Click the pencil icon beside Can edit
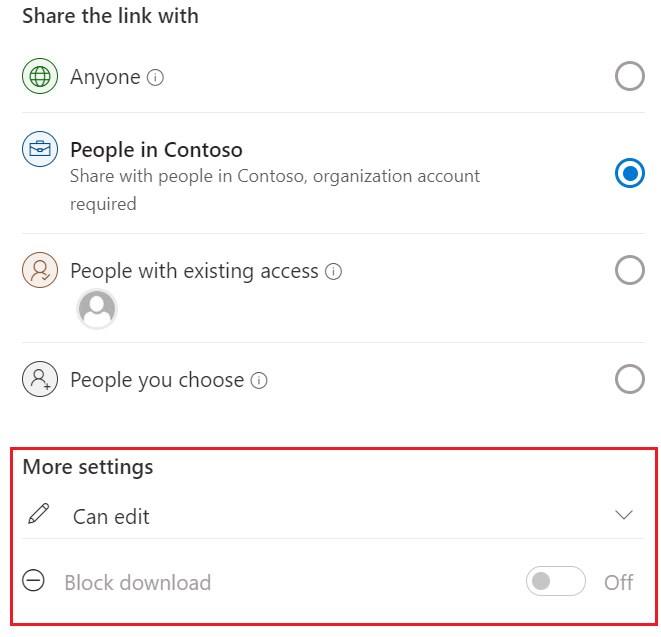Screen dimensions: 661x637 tap(39, 514)
